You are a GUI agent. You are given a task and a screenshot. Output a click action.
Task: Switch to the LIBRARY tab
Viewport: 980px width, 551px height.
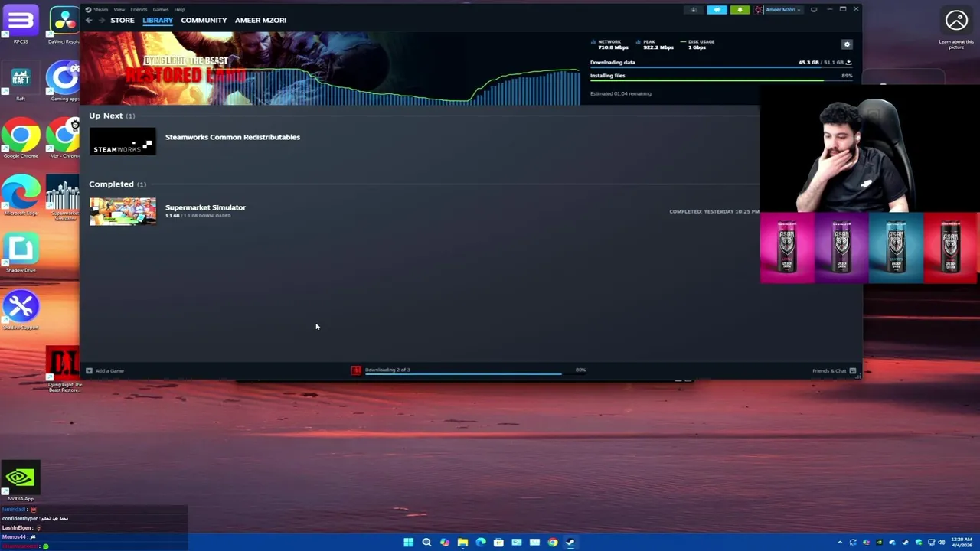pos(158,21)
